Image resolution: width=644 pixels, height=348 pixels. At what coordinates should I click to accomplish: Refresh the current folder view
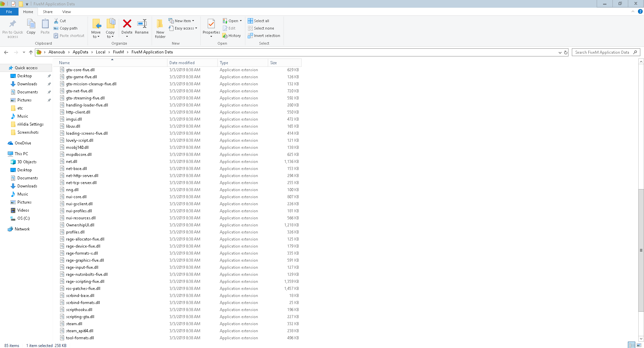click(x=566, y=52)
